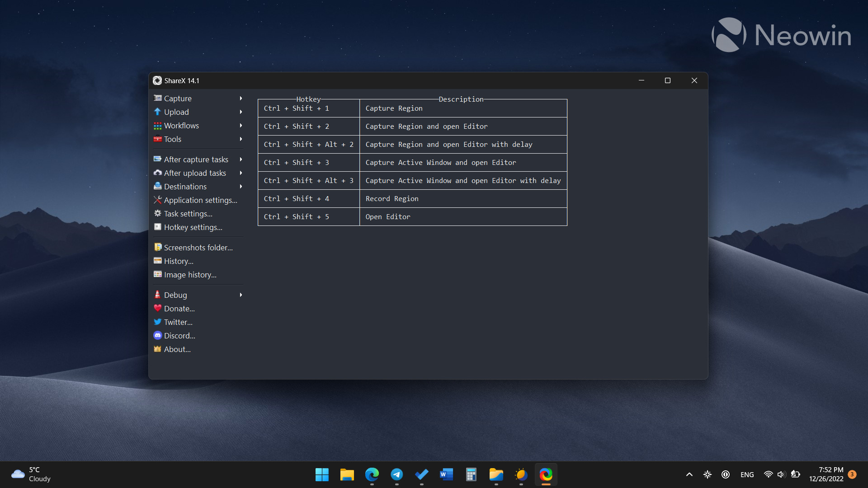
Task: Click the Task settings gear icon
Action: pyautogui.click(x=157, y=213)
